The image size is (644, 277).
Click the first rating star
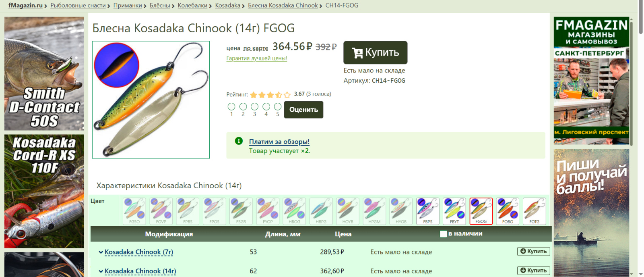[254, 95]
